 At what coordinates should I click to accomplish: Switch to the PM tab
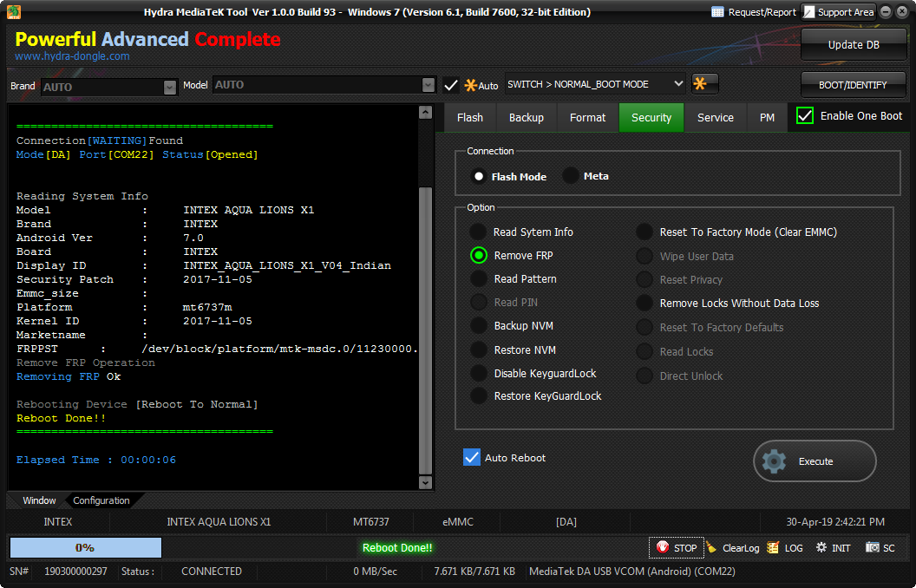[x=767, y=117]
